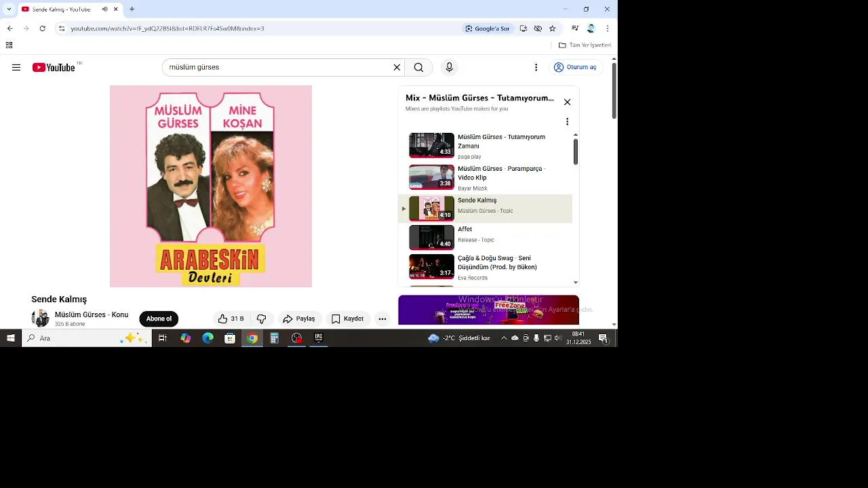Image resolution: width=868 pixels, height=488 pixels.
Task: Install app icon in the address bar
Action: point(524,28)
